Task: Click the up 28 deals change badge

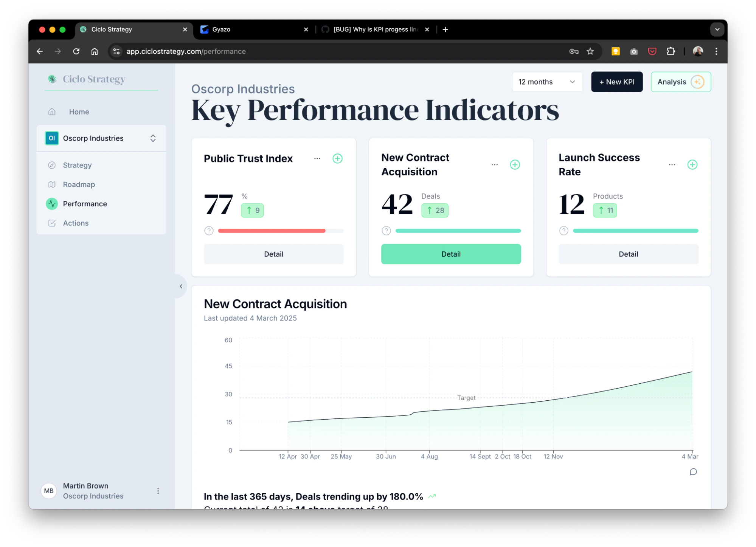Action: coord(435,211)
